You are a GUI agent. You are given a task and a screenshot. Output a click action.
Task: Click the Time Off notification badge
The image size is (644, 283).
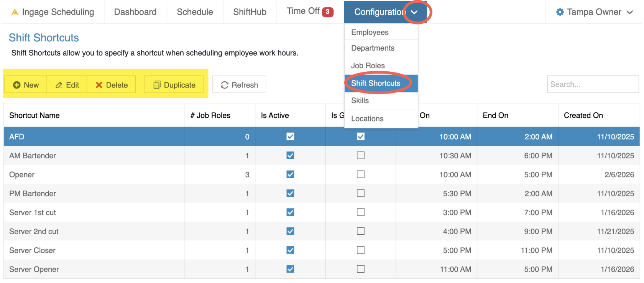coord(327,12)
